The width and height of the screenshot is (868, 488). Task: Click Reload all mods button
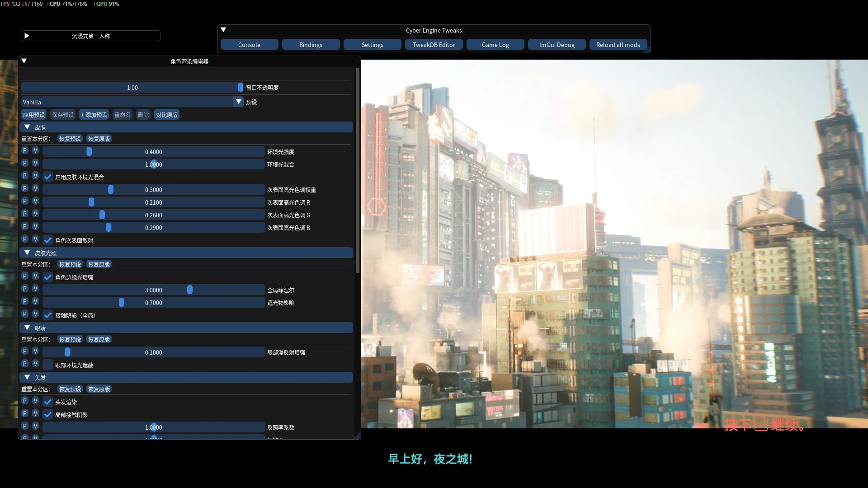tap(618, 45)
